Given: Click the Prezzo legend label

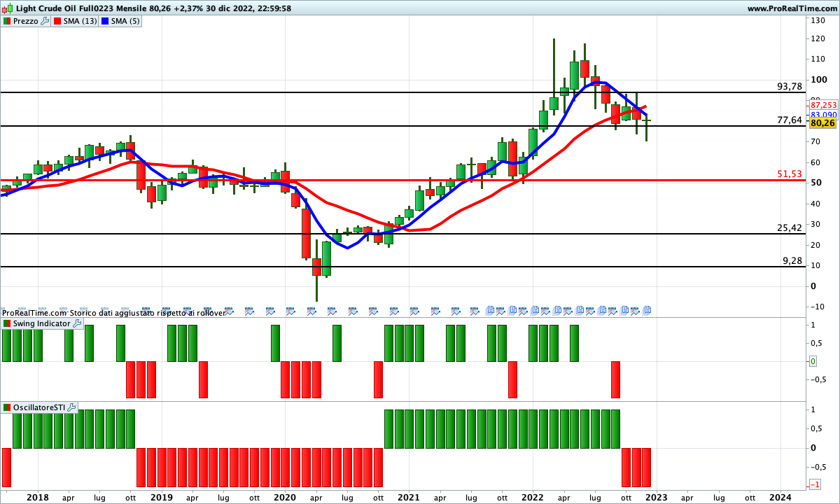Looking at the screenshot, I should click(x=25, y=21).
